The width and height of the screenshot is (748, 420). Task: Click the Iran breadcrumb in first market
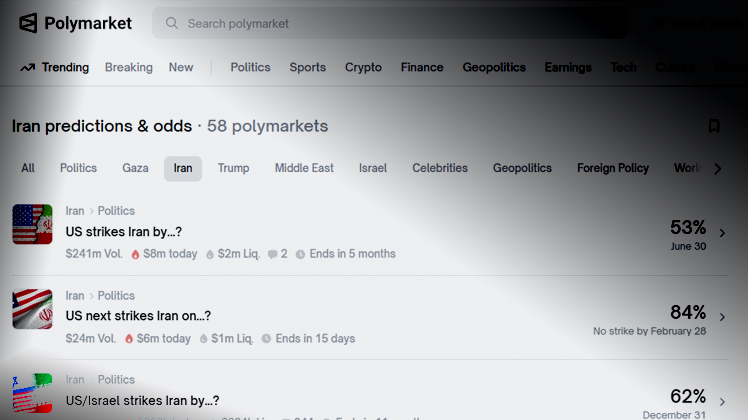[75, 211]
